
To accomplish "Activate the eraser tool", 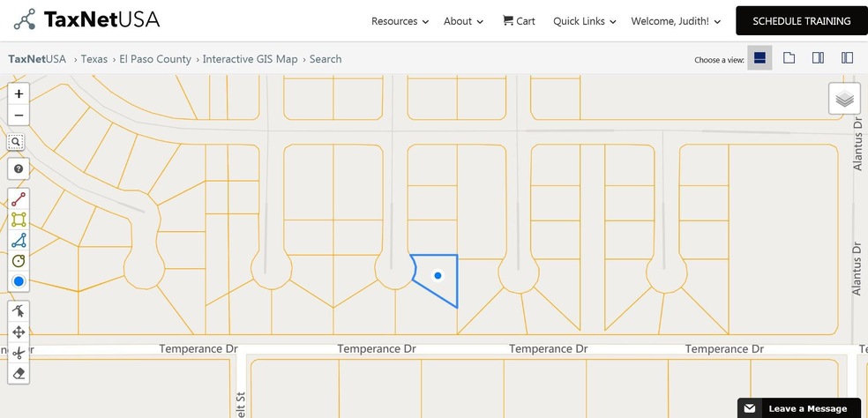I will (19, 374).
